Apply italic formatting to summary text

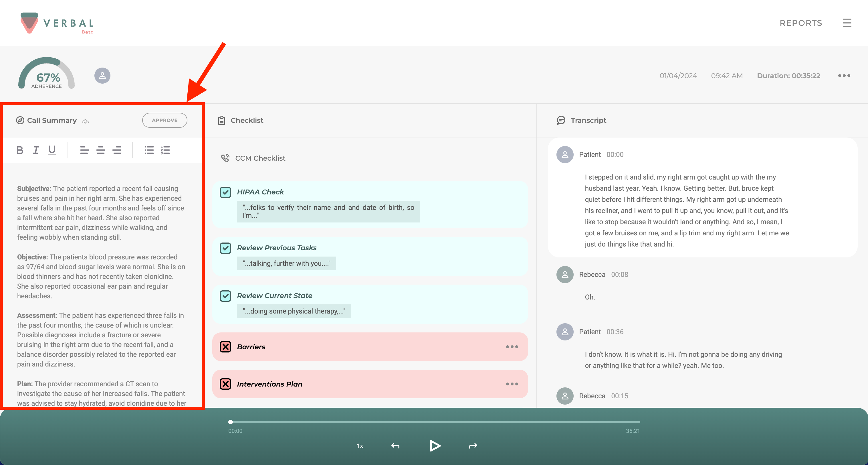(36, 150)
